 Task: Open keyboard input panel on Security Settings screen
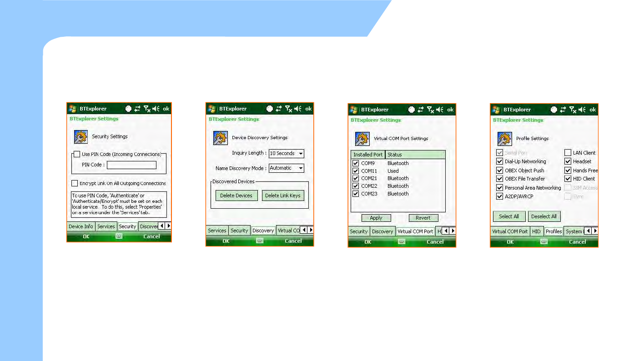tap(119, 236)
